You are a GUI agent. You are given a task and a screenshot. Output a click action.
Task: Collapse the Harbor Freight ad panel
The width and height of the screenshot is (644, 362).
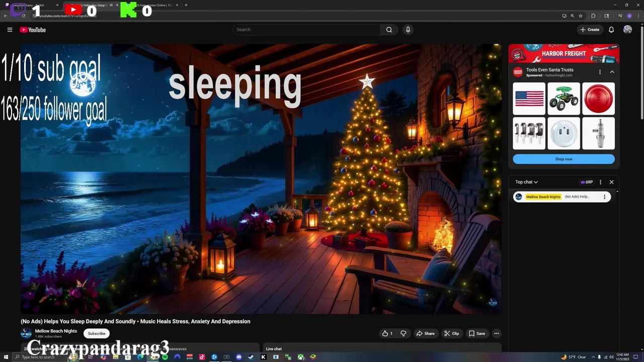(x=612, y=72)
